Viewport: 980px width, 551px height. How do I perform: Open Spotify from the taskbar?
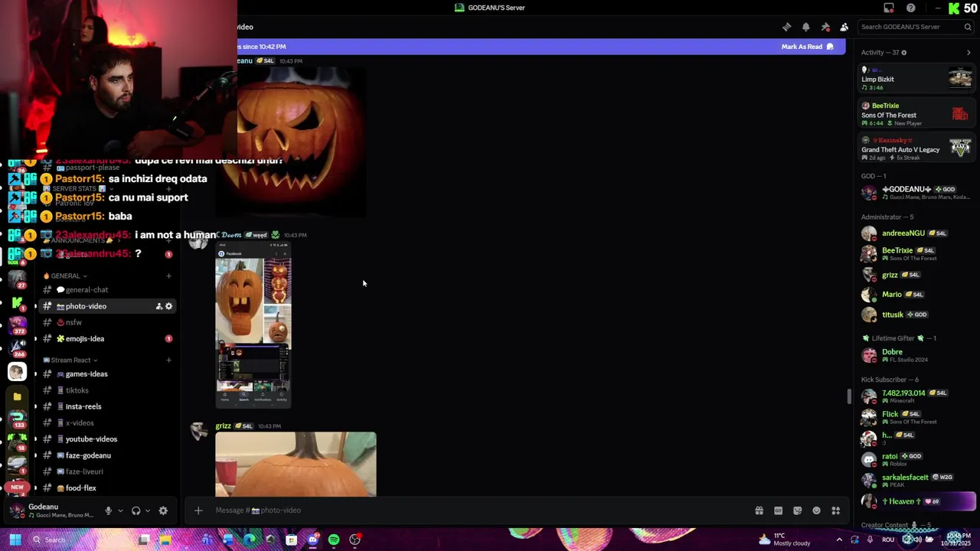click(x=334, y=540)
